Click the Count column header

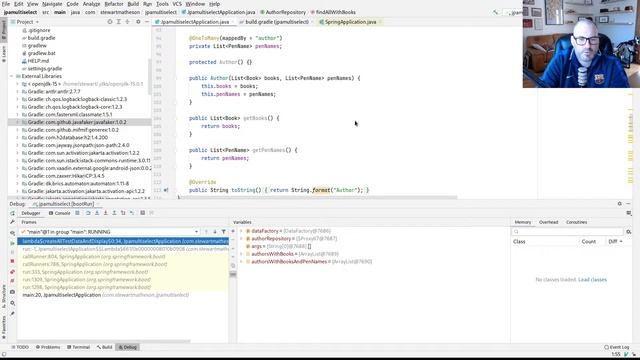click(589, 242)
